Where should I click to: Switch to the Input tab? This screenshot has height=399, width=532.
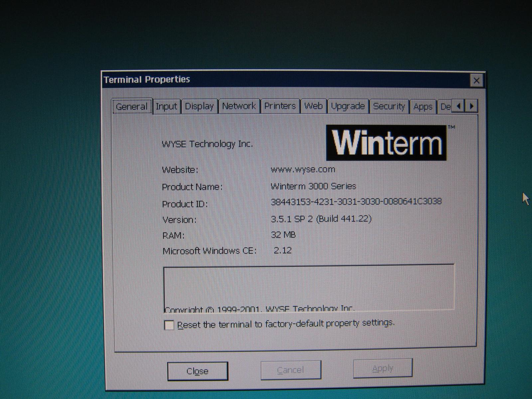tap(167, 106)
